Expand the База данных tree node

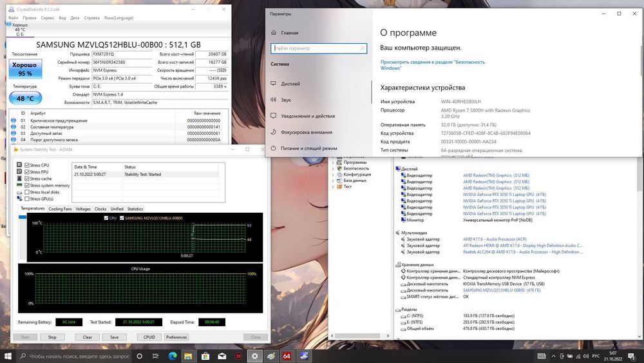point(333,181)
